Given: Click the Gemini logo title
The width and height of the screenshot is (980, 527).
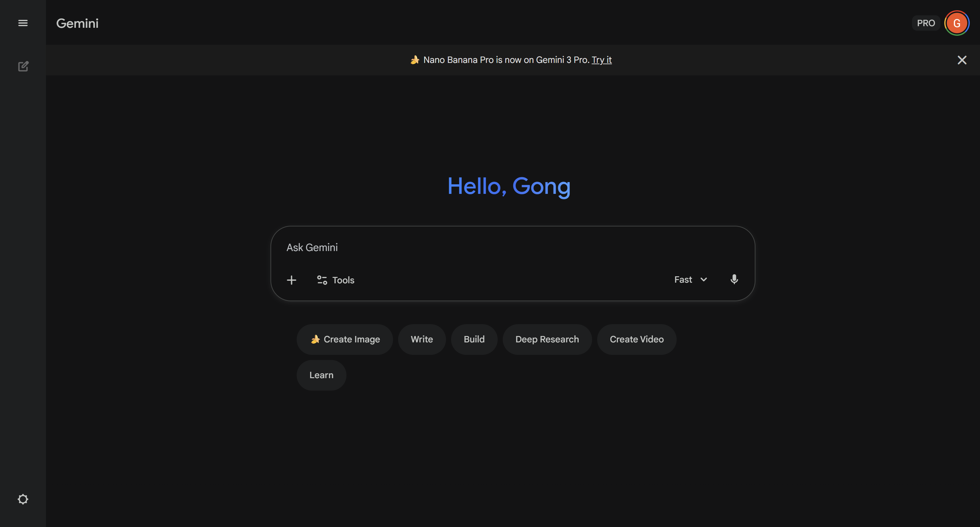Looking at the screenshot, I should click(x=77, y=23).
